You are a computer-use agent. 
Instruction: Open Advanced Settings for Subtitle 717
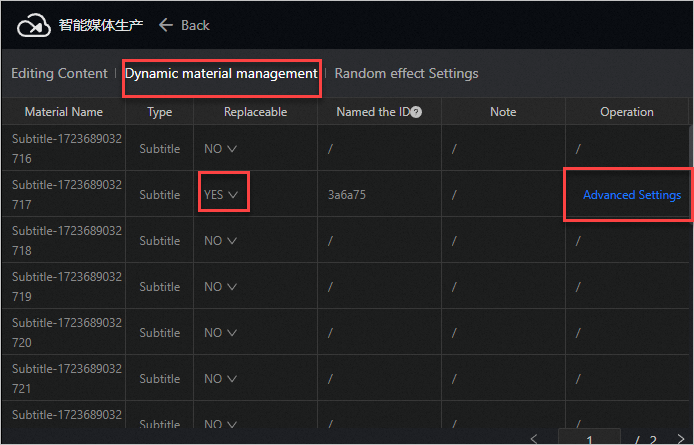(632, 195)
